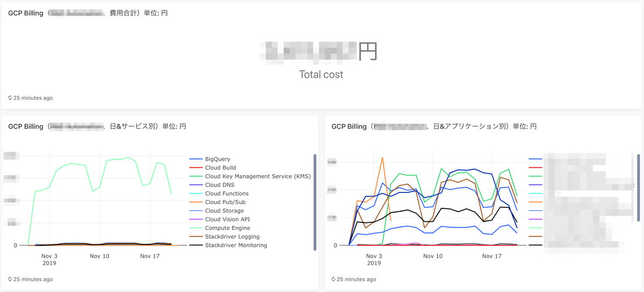Screen dimensions: 644x292
Task: Click refresh icon in Total cost widget
Action: [x=10, y=98]
